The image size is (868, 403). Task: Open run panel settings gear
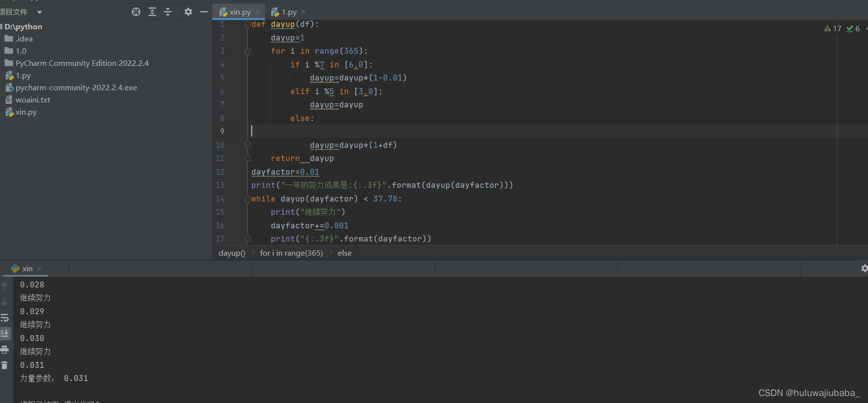click(x=864, y=268)
